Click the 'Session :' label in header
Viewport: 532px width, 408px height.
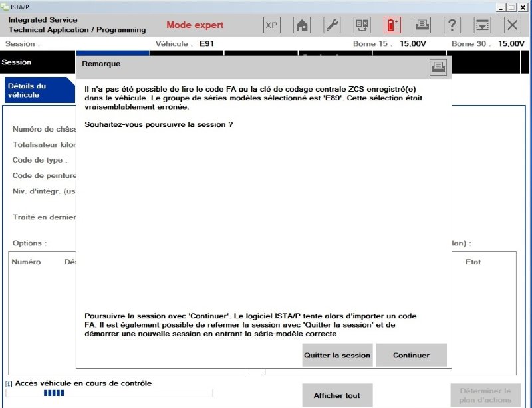coord(23,43)
